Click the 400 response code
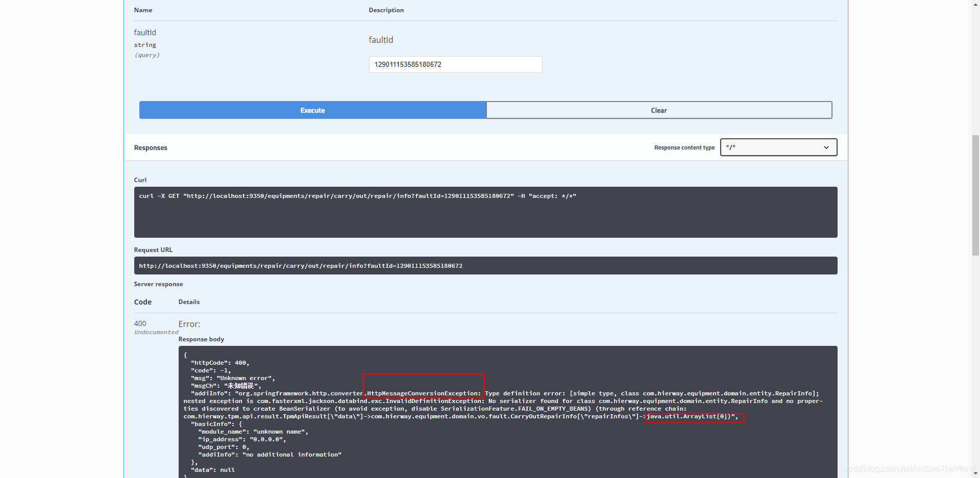Viewport: 980px width, 478px height. click(x=140, y=323)
